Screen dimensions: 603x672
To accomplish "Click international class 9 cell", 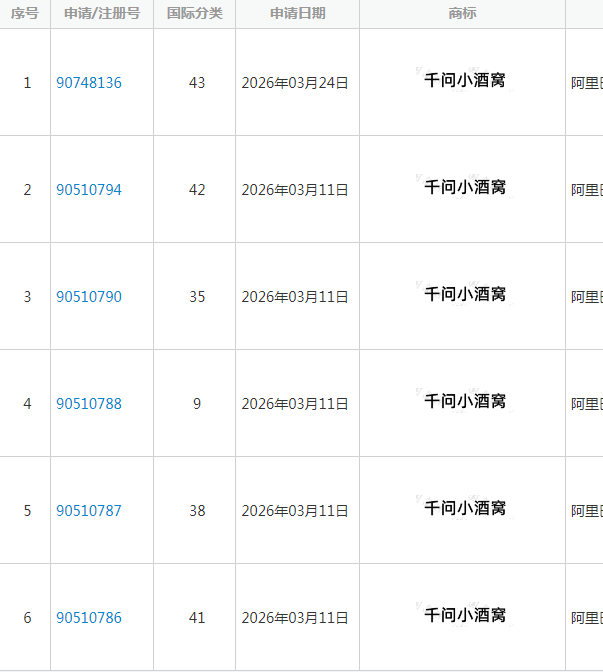I will click(x=197, y=404).
